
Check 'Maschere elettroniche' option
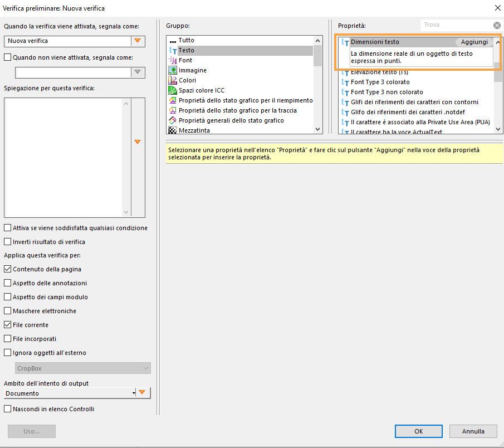[7, 311]
